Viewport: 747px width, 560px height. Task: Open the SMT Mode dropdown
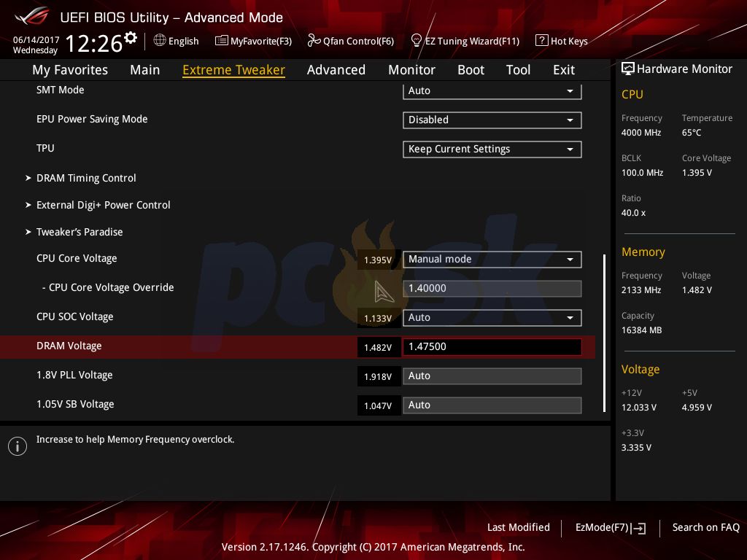click(x=492, y=90)
